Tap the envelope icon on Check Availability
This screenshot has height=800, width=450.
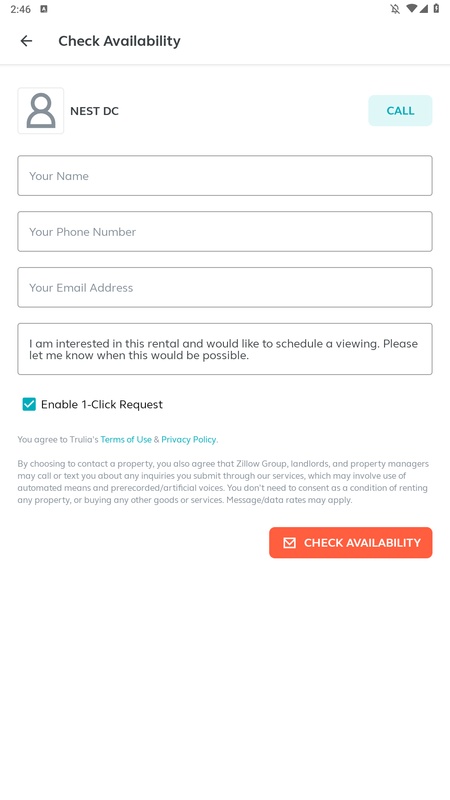click(289, 542)
